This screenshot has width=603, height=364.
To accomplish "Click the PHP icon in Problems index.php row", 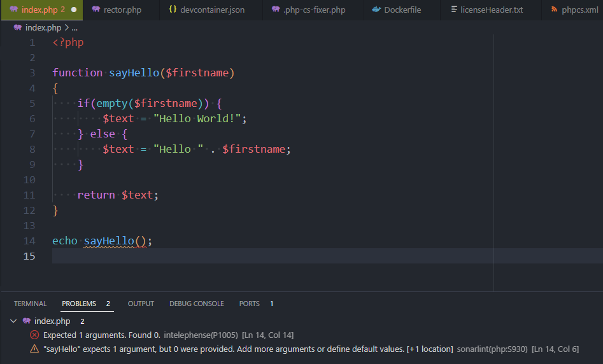I will click(x=27, y=321).
